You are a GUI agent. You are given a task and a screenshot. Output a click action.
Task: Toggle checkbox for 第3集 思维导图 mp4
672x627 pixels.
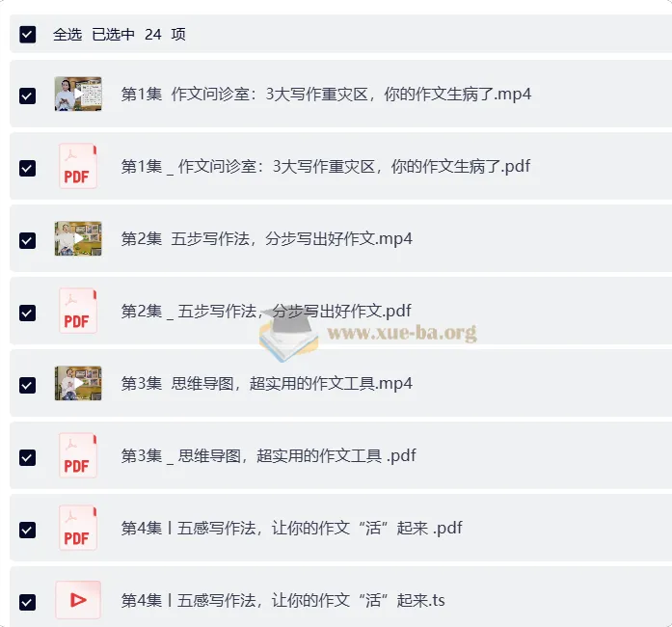tap(27, 385)
